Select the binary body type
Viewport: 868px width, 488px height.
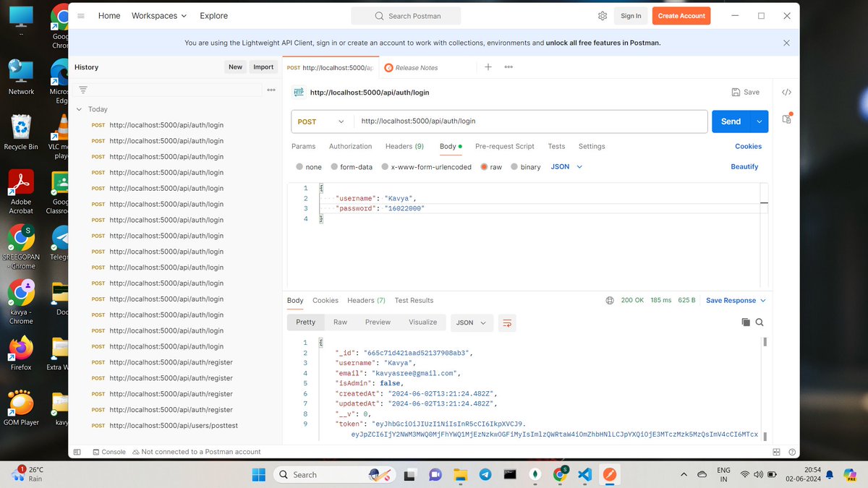click(526, 167)
